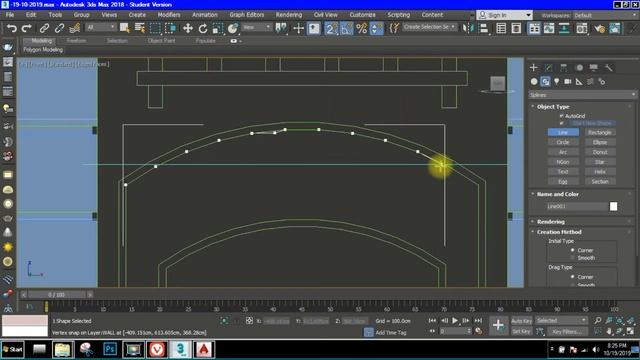
Task: Select the Geometry category icon
Action: pos(534,82)
